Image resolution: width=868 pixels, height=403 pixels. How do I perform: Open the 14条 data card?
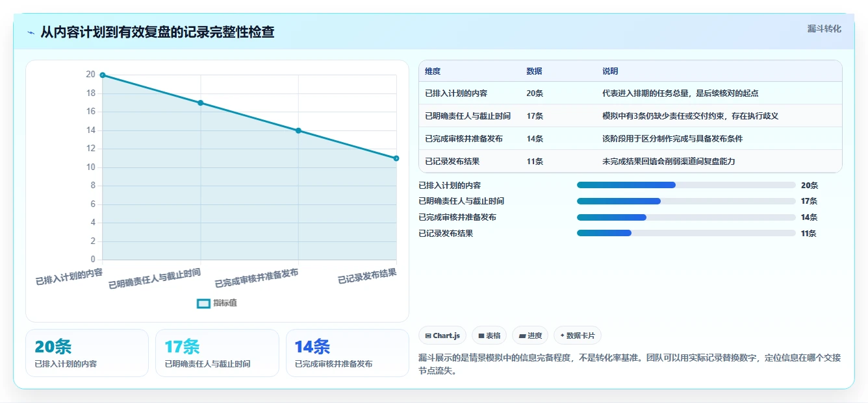(348, 353)
